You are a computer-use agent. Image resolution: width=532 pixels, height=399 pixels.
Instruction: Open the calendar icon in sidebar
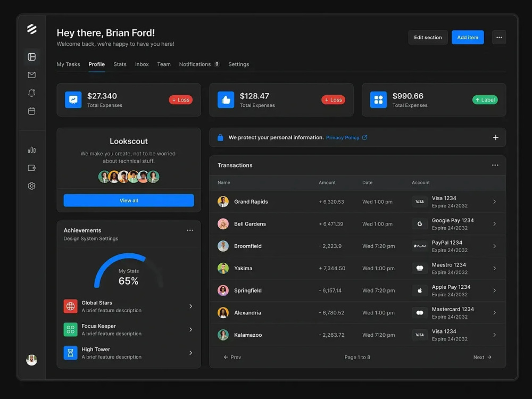(x=31, y=111)
